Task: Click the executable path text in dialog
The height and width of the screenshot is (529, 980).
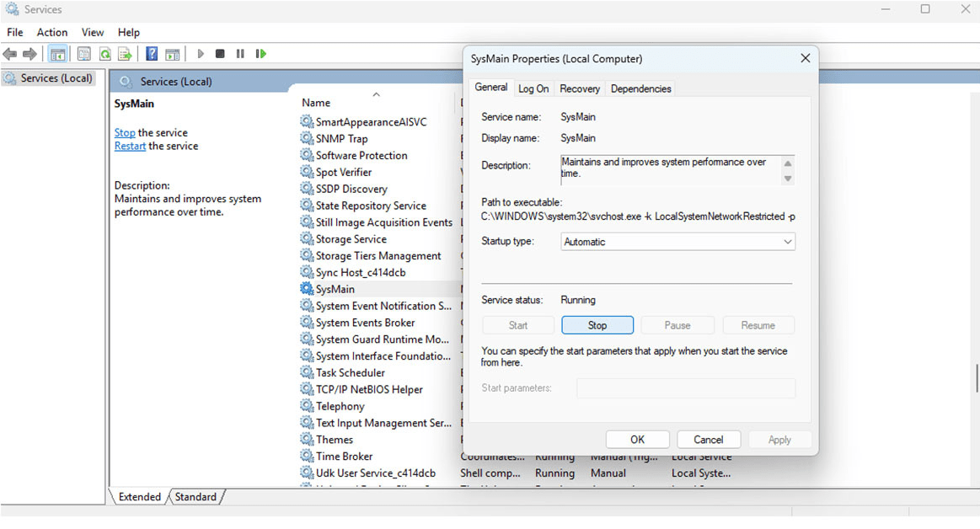Action: (x=638, y=216)
